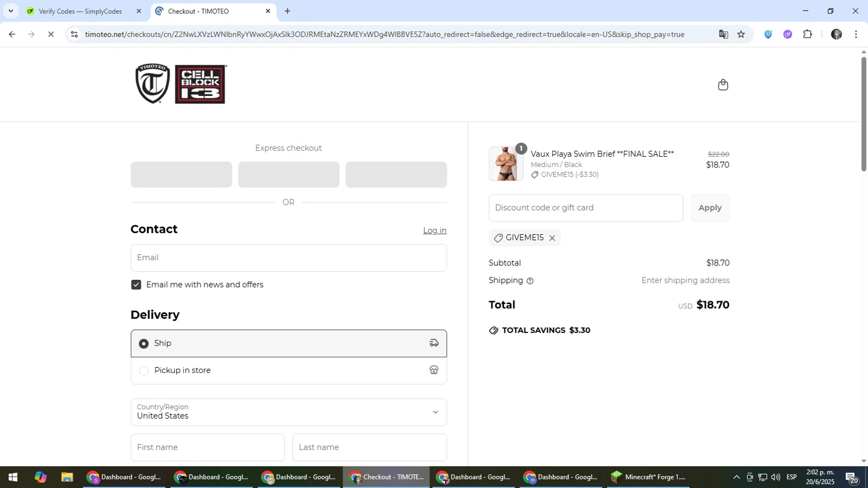Click the middle express checkout button

point(289,175)
